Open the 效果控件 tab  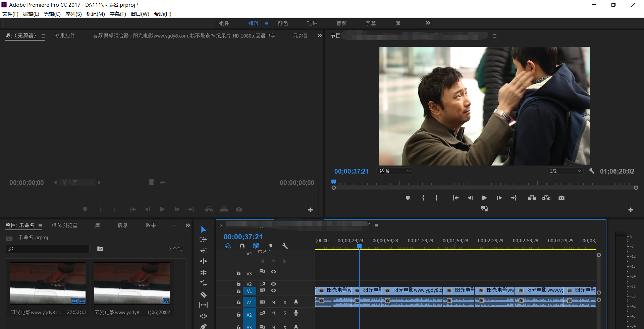(x=65, y=36)
